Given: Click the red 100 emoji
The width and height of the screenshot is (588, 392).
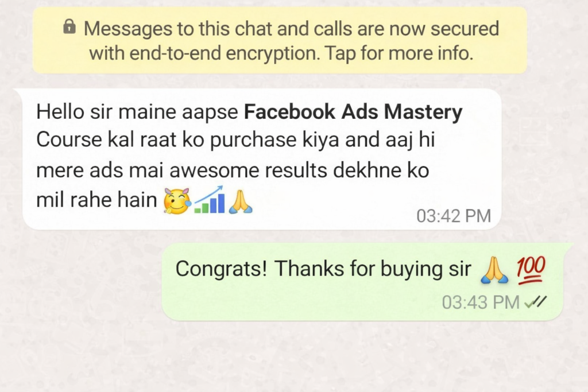Looking at the screenshot, I should tap(531, 270).
